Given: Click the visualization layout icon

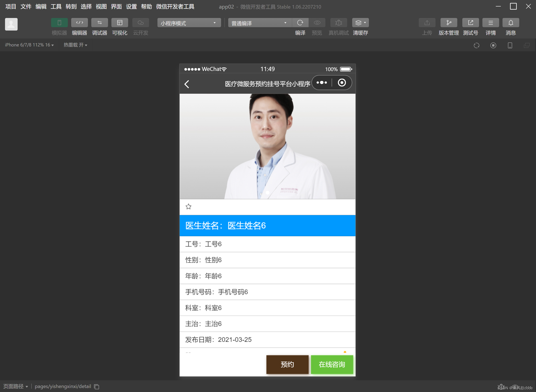Looking at the screenshot, I should [120, 23].
